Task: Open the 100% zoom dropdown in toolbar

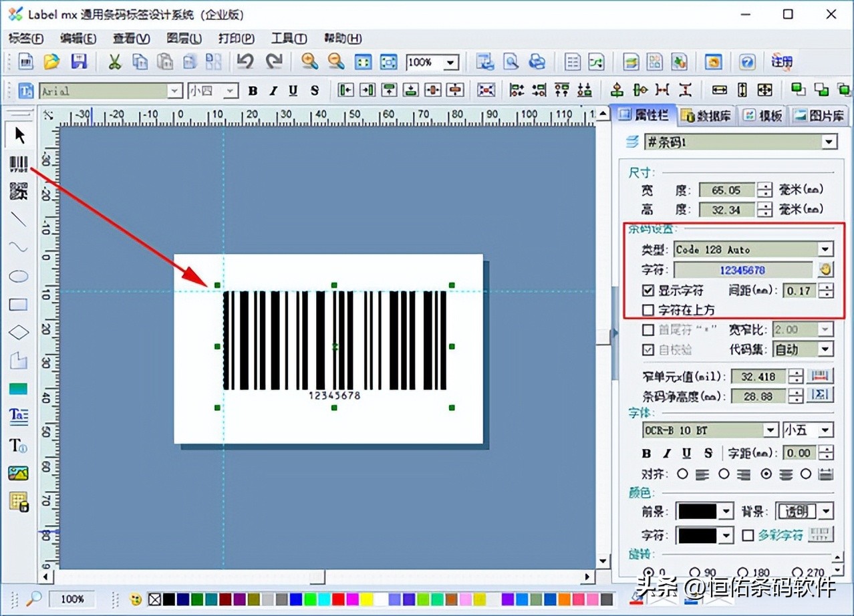Action: [x=451, y=63]
